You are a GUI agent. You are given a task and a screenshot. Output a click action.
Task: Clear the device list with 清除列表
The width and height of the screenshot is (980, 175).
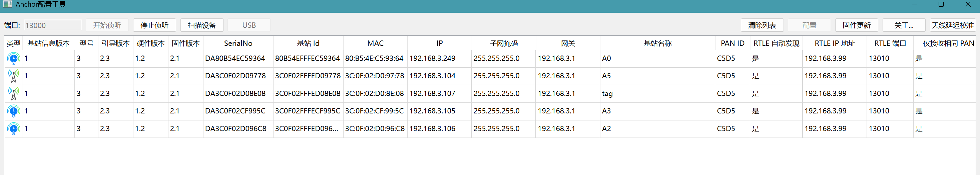pyautogui.click(x=762, y=25)
